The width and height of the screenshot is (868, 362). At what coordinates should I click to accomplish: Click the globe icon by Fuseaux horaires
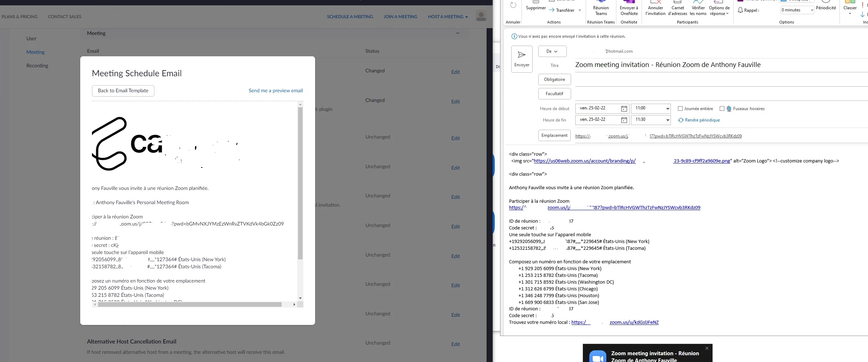tap(729, 109)
